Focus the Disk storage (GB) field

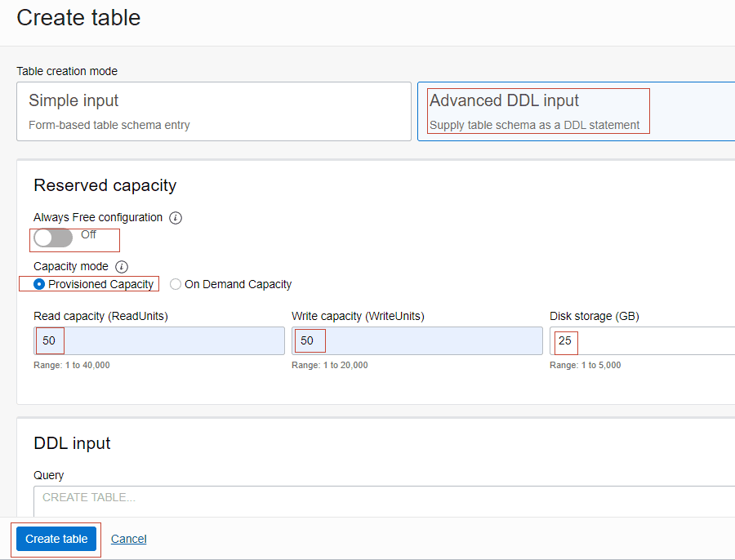[642, 340]
